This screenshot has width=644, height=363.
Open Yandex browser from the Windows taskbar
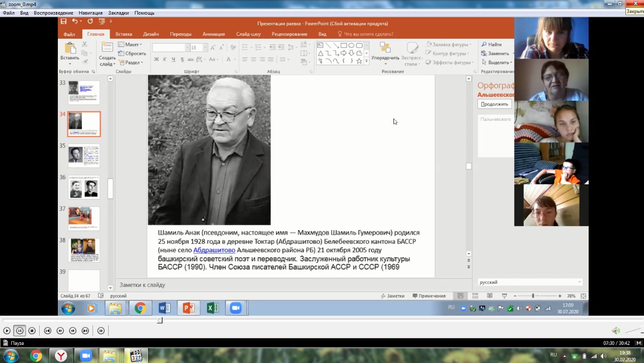(x=61, y=356)
